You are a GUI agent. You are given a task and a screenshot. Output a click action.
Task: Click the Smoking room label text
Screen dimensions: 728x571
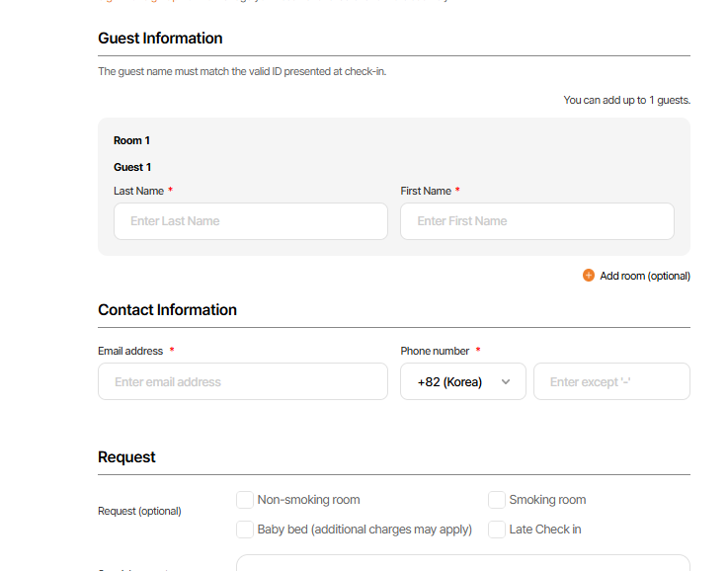pyautogui.click(x=547, y=500)
